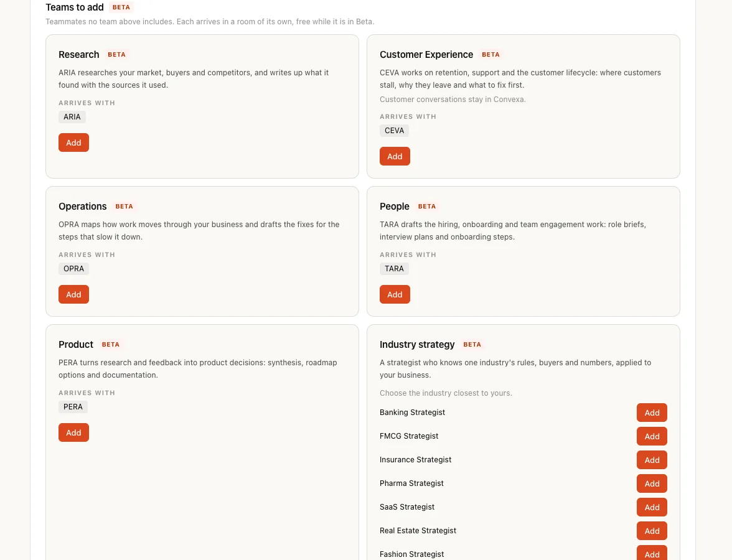Add the Research team
Image resolution: width=732 pixels, height=560 pixels.
point(73,143)
